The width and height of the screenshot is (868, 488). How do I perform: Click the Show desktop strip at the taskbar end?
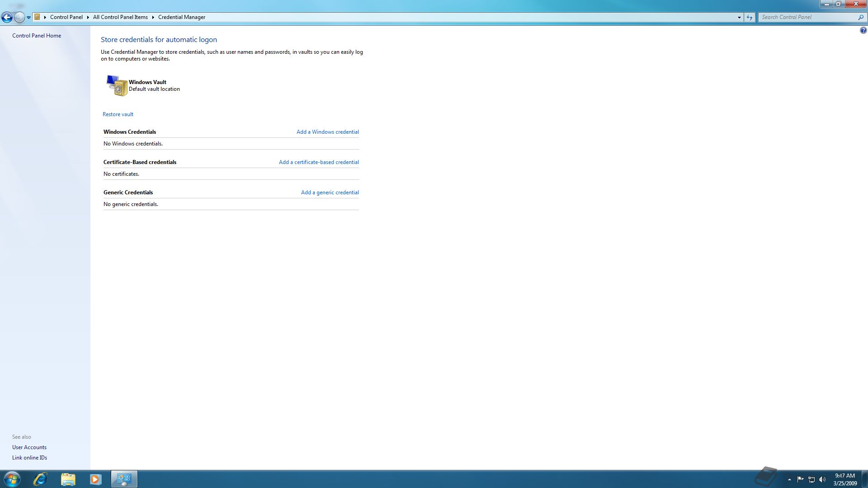(x=864, y=479)
